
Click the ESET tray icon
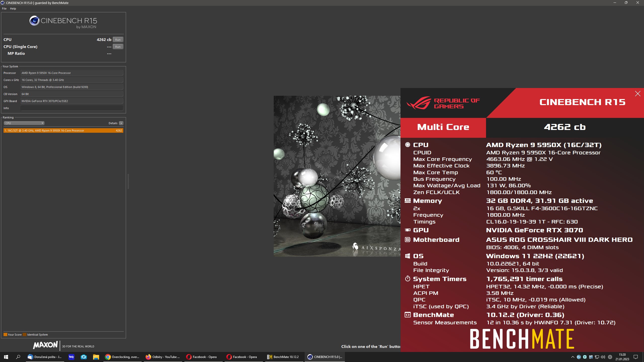tap(585, 357)
